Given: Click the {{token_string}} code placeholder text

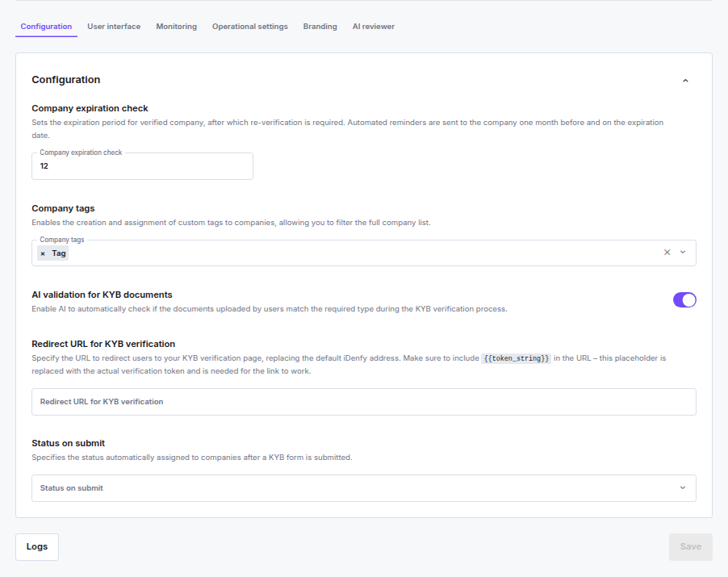Looking at the screenshot, I should coord(516,358).
